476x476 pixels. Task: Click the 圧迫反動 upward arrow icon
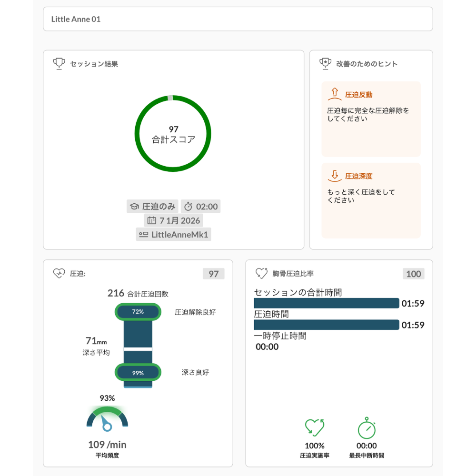pyautogui.click(x=335, y=94)
